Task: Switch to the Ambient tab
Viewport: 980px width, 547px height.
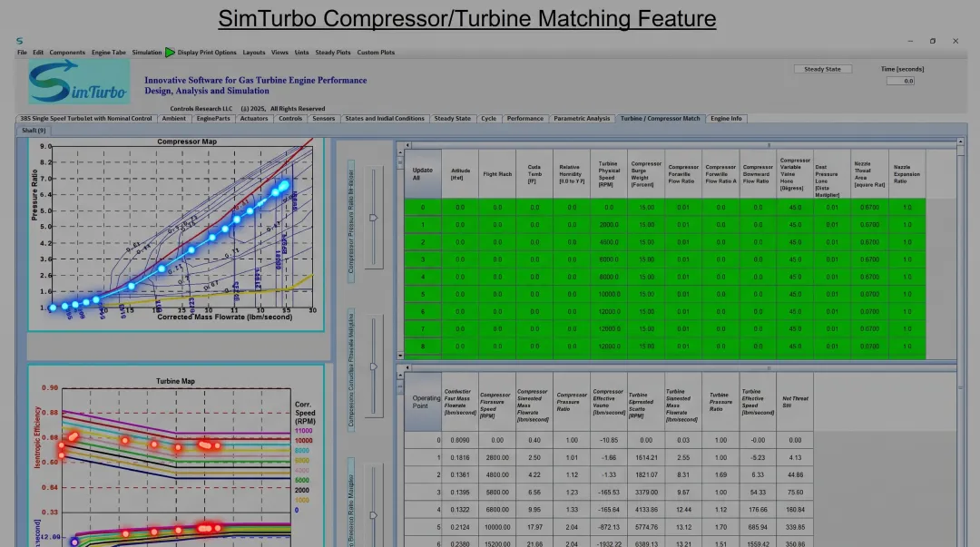Action: click(173, 118)
